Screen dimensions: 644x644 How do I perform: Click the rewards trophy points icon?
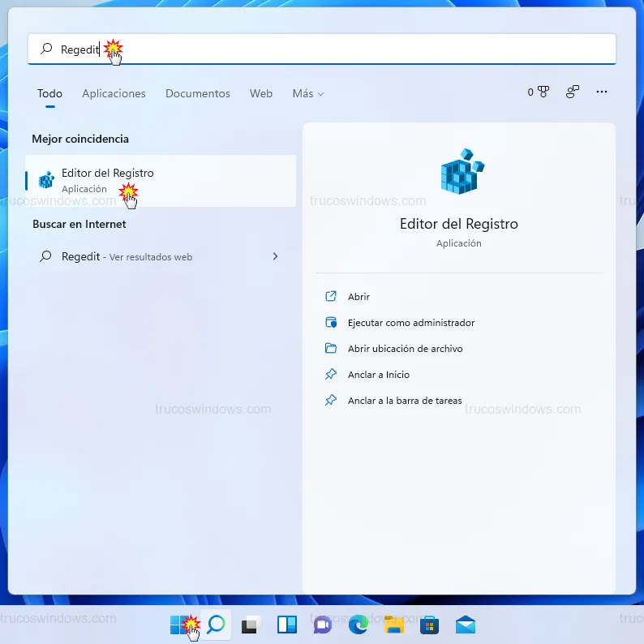pos(539,92)
